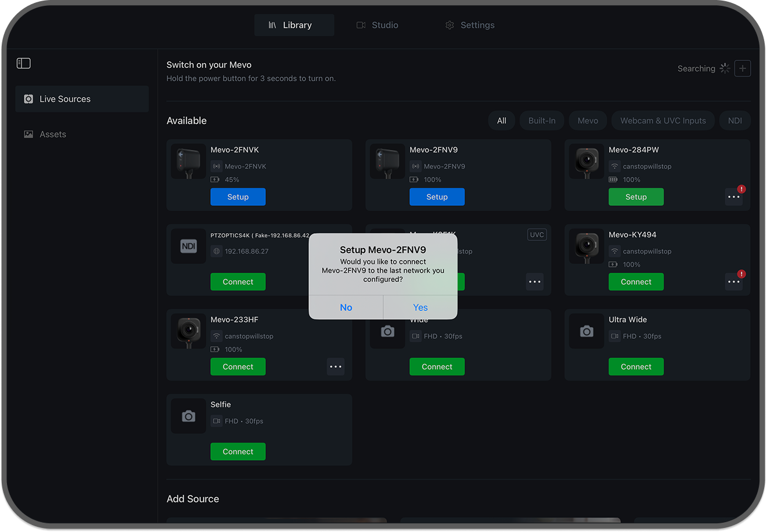767x532 pixels.
Task: Switch to the Studio tab
Action: coord(377,25)
